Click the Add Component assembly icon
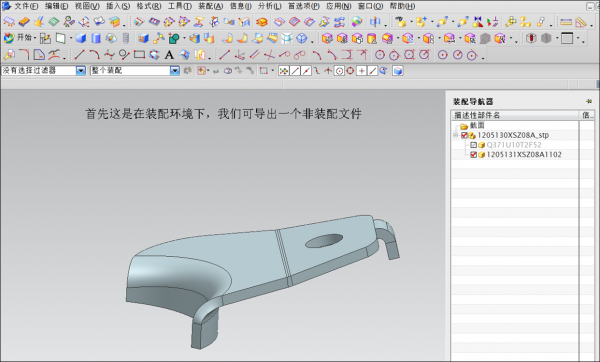Image resolution: width=600 pixels, height=362 pixels. 421,21
